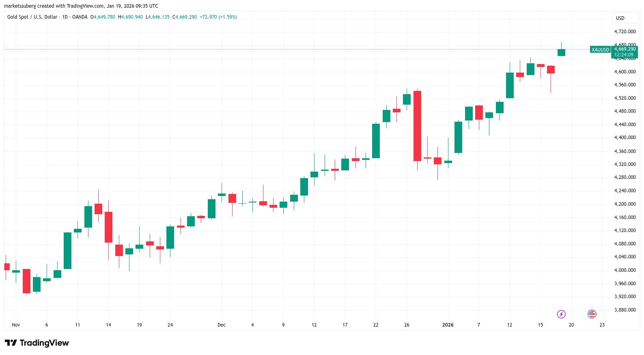Click the TradingView logo
Viewport: 644px width, 355px height.
coord(37,343)
